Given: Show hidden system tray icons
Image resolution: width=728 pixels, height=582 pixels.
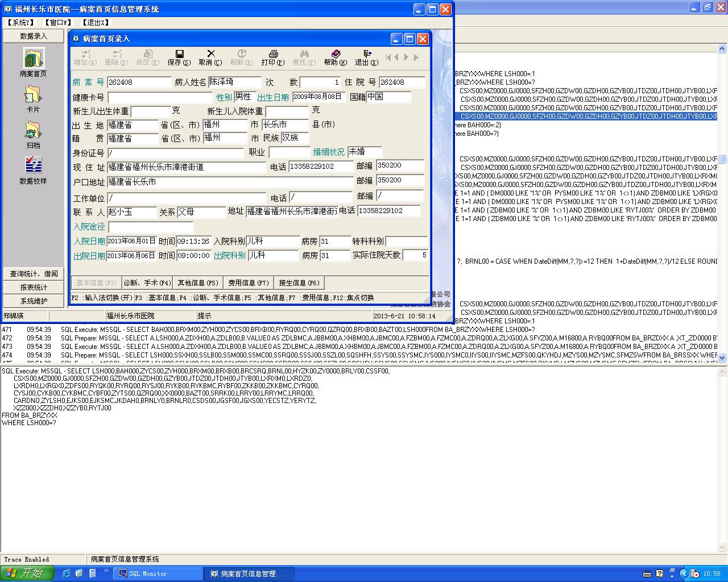Looking at the screenshot, I should 684,573.
